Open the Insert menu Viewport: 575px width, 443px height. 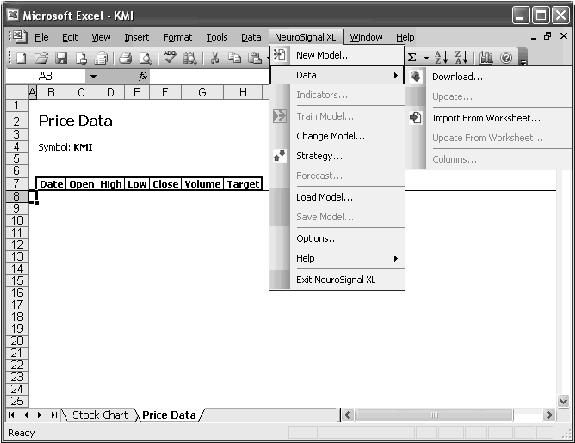tap(137, 37)
